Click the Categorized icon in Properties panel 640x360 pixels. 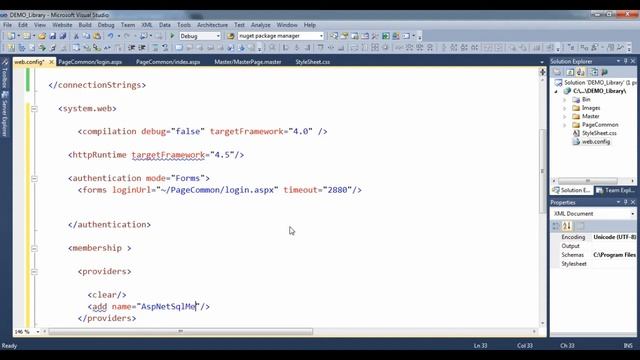click(x=556, y=226)
